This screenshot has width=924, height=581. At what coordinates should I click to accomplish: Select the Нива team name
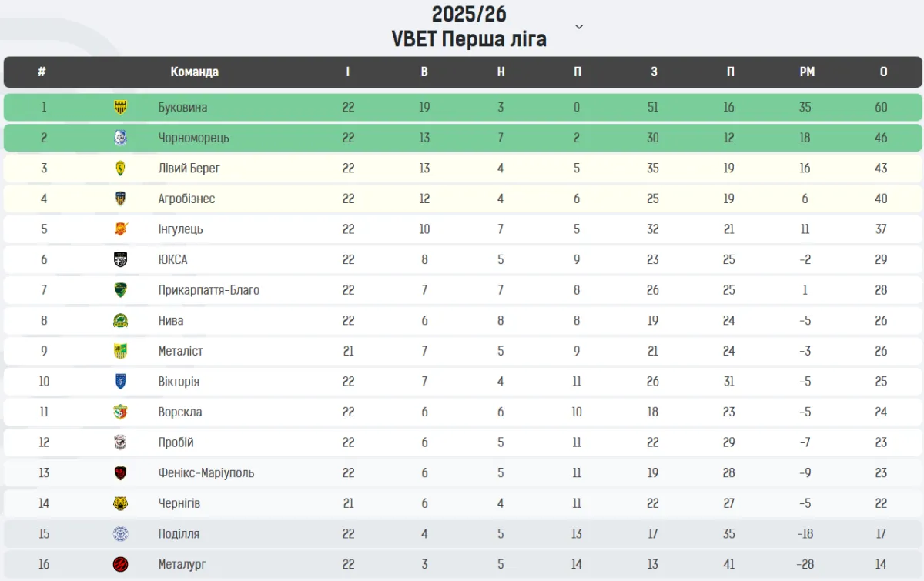pos(171,320)
